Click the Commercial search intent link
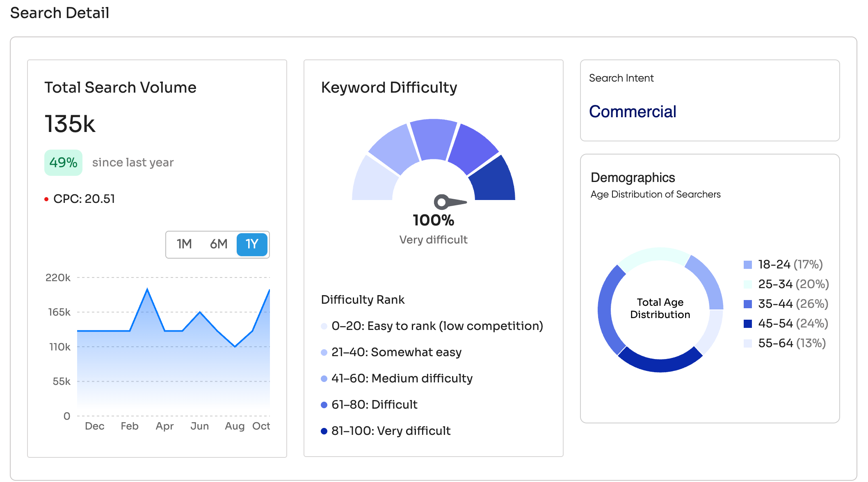The height and width of the screenshot is (482, 868). [632, 111]
